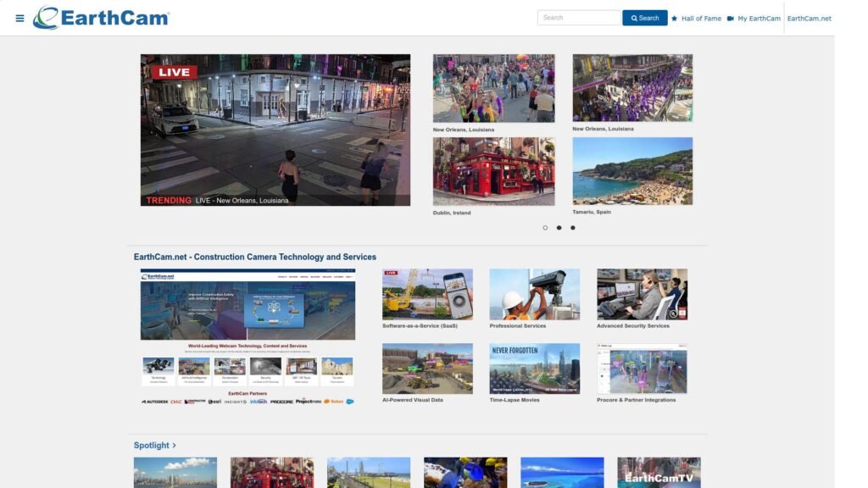Click the Tamariu, Spain caption

pyautogui.click(x=591, y=212)
